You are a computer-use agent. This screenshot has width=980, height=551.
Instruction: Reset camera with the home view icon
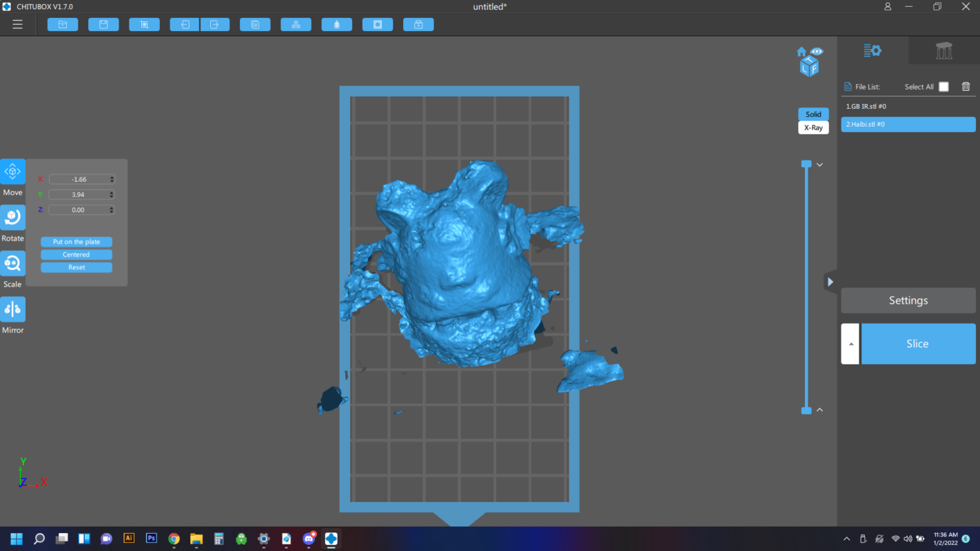point(802,52)
